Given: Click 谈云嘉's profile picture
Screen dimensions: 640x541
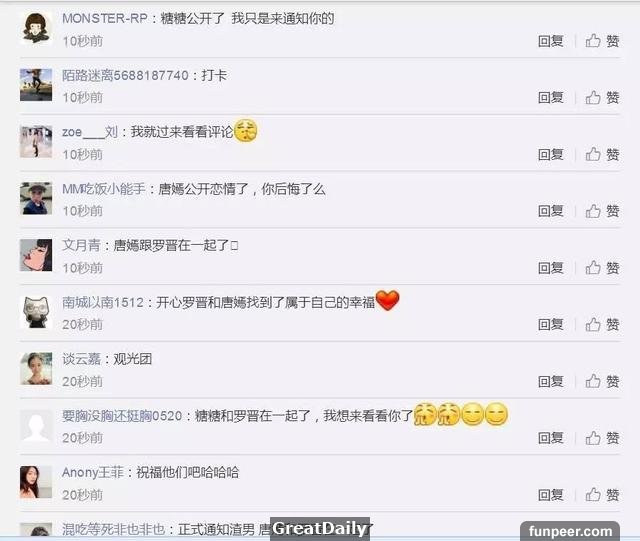Looking at the screenshot, I should point(36,369).
